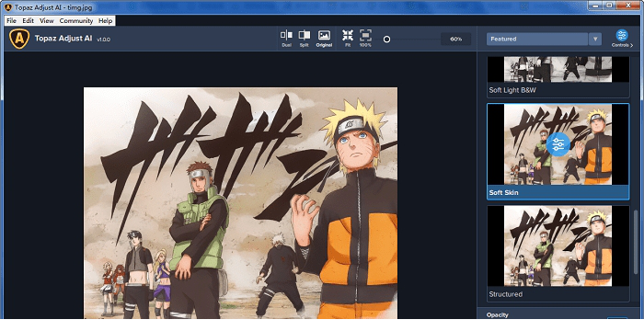The width and height of the screenshot is (644, 331).
Task: Show the Original image view
Action: (324, 39)
